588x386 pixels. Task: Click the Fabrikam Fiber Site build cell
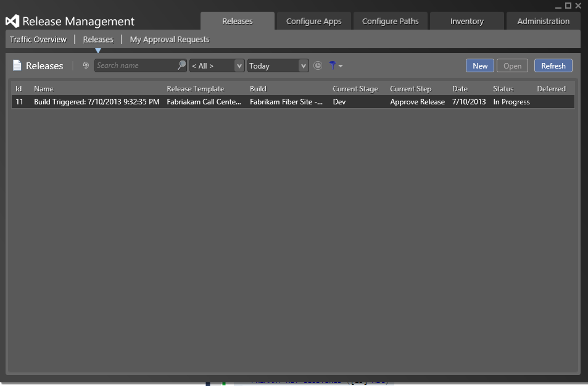pos(286,102)
